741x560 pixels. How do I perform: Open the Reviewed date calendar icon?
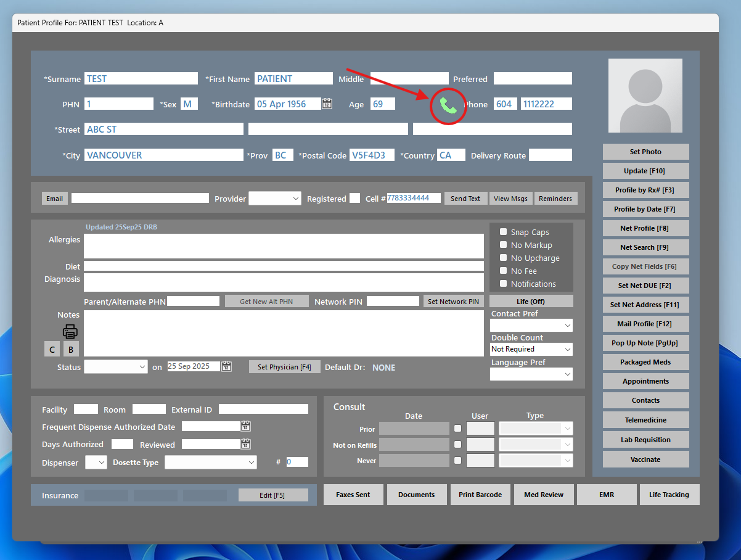[x=245, y=444]
